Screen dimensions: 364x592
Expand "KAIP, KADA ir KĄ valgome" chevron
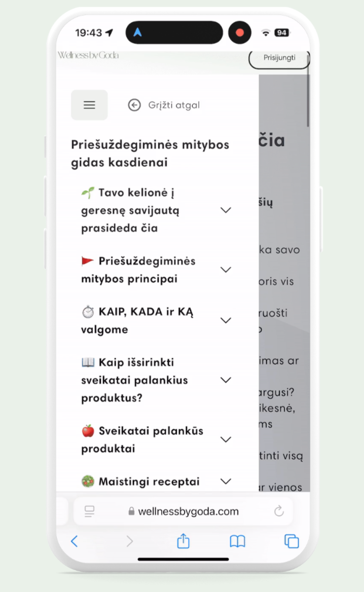coord(226,320)
